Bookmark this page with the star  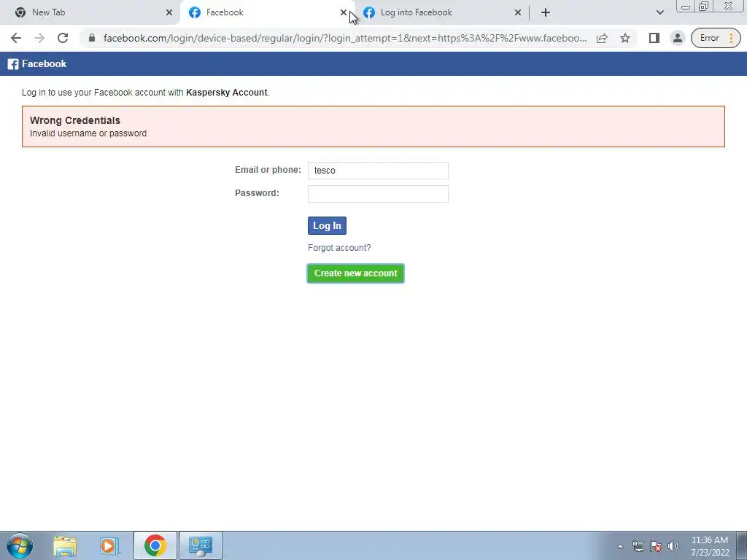[625, 38]
